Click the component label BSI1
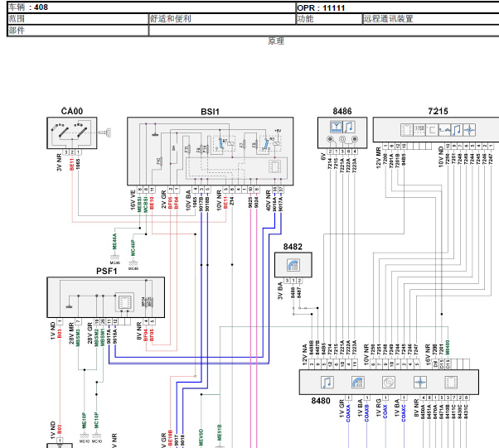499x448 pixels. point(210,112)
